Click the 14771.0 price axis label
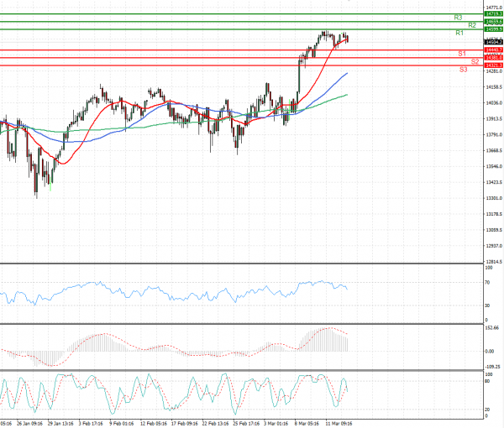Screen dimensions: 504x428 click(494, 7)
